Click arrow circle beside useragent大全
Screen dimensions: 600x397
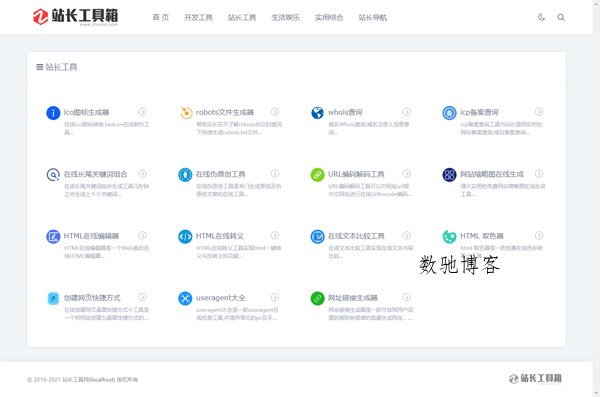[x=275, y=297]
